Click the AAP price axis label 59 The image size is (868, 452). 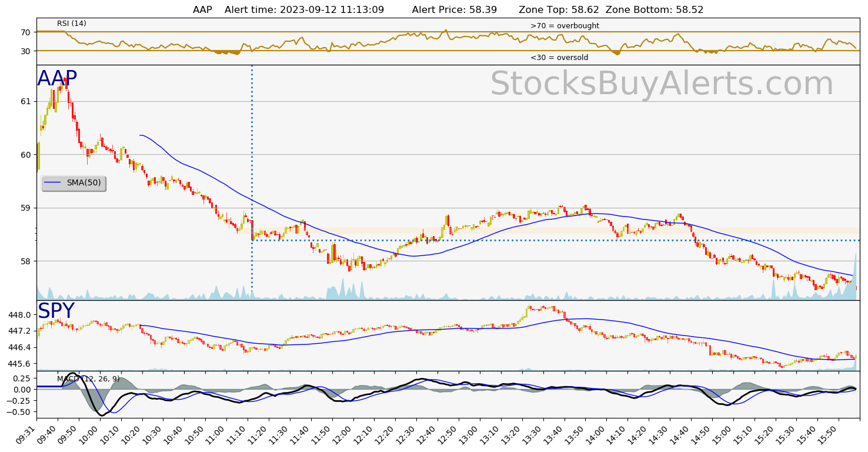click(25, 208)
